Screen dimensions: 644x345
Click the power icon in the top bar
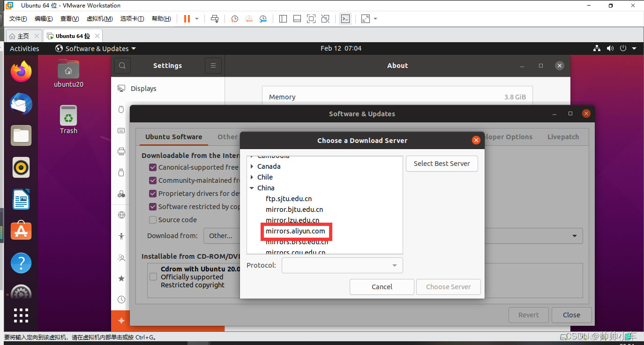(623, 48)
